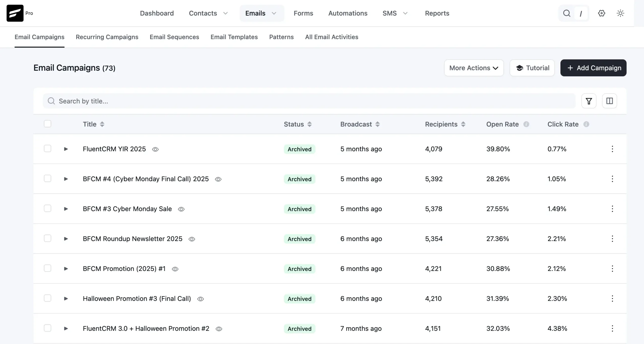Select the FluentCRM YIR 2025 checkbox
The image size is (644, 344).
point(48,149)
